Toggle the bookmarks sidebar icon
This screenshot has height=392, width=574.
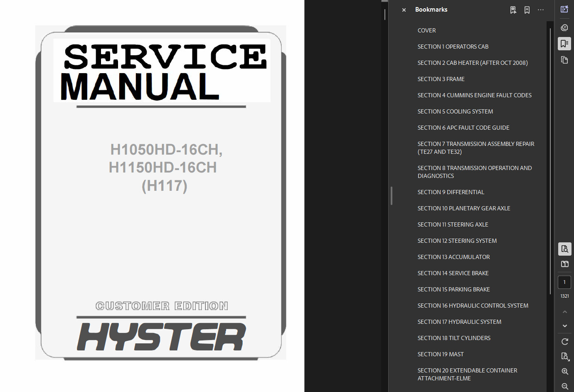point(564,44)
